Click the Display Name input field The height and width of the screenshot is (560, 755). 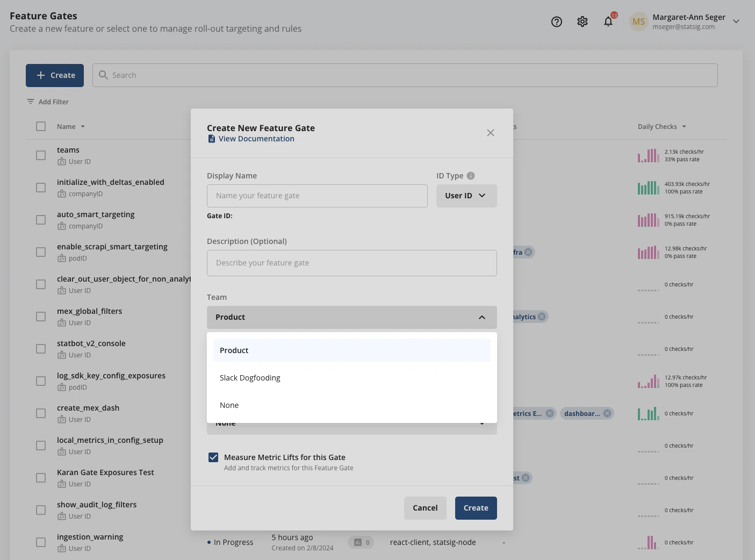[x=317, y=196]
